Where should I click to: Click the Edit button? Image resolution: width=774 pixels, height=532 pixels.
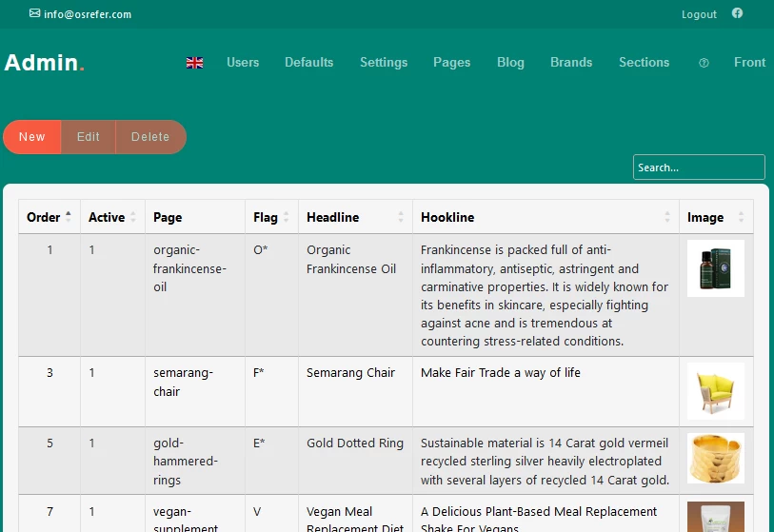point(89,137)
